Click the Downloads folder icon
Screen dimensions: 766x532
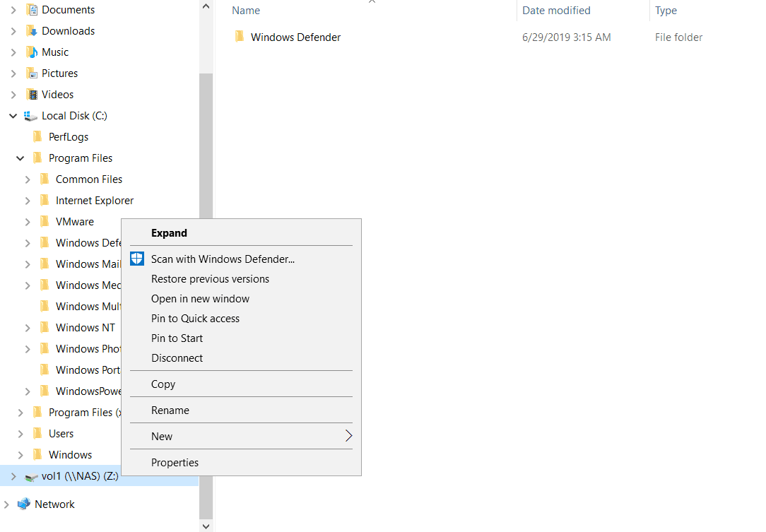click(31, 31)
